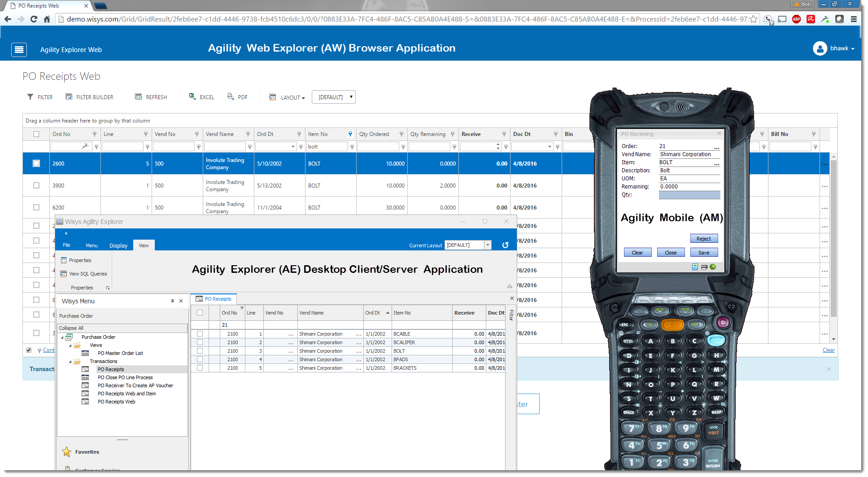This screenshot has height=477, width=868.
Task: Open Ord Dt filter date dropdown
Action: click(293, 147)
